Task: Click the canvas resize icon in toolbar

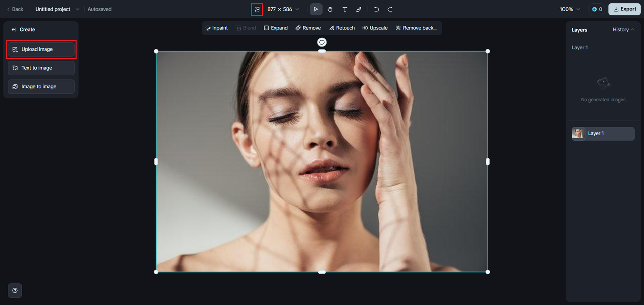Action: [x=257, y=9]
